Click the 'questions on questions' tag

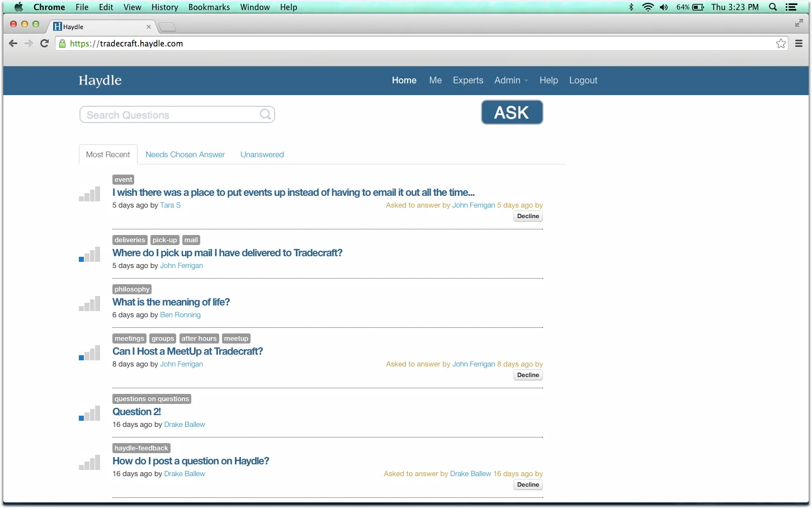[152, 399]
